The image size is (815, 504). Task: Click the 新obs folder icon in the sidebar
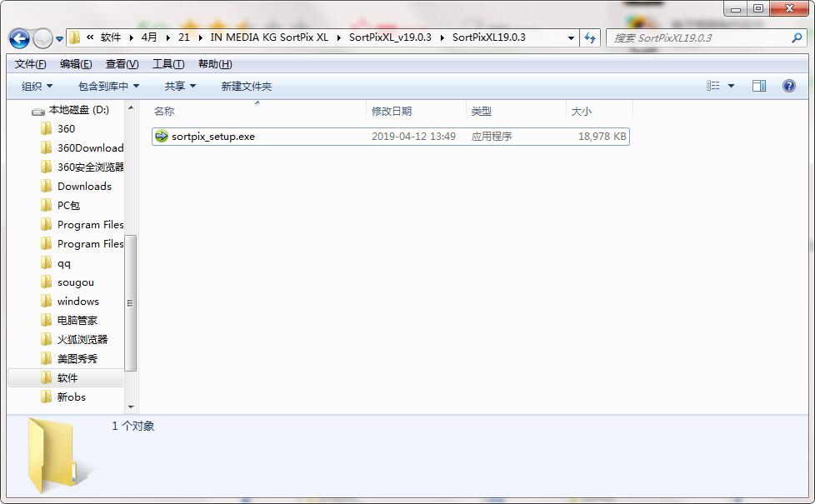coord(47,397)
